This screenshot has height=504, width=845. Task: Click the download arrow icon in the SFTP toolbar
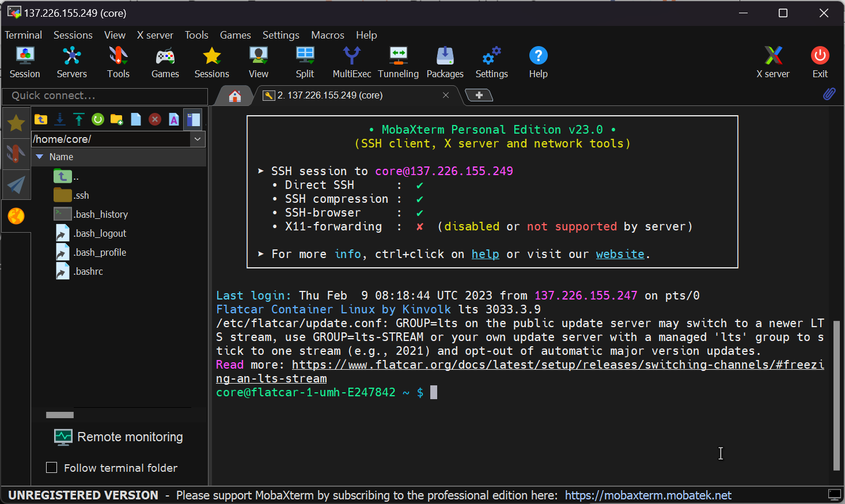tap(60, 119)
